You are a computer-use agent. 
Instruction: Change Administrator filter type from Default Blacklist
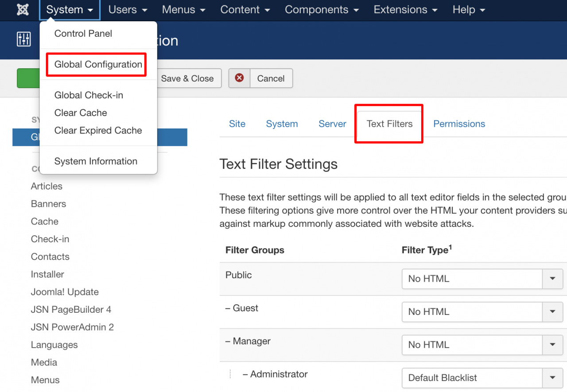pyautogui.click(x=482, y=378)
